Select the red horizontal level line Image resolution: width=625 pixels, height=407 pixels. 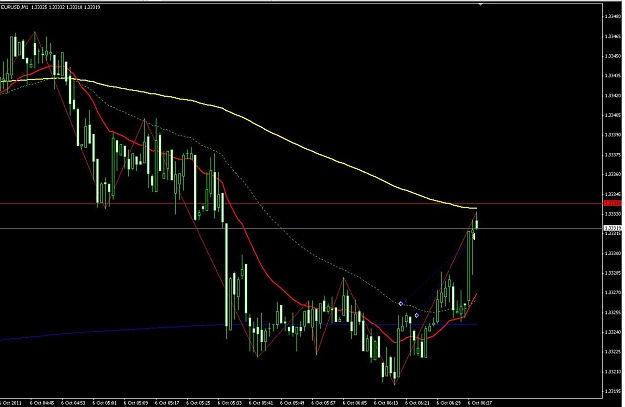301,204
